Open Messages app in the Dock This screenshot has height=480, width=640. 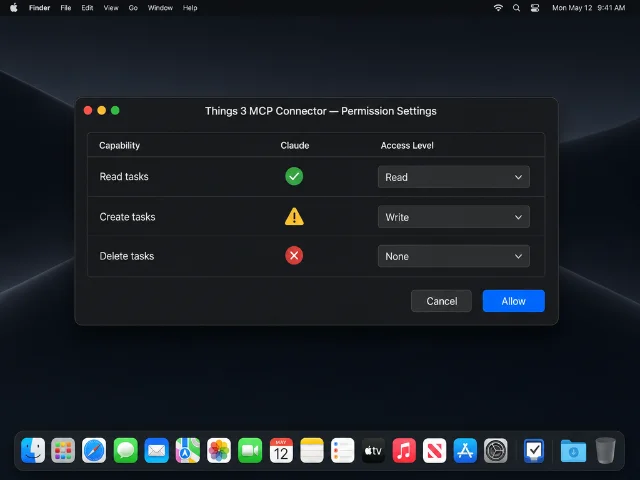pyautogui.click(x=125, y=451)
